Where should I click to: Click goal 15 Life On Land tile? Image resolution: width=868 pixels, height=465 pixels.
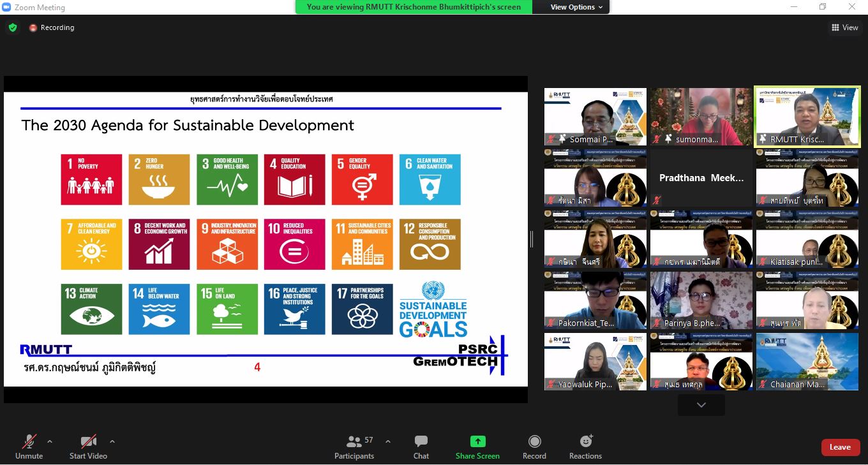[x=227, y=309]
